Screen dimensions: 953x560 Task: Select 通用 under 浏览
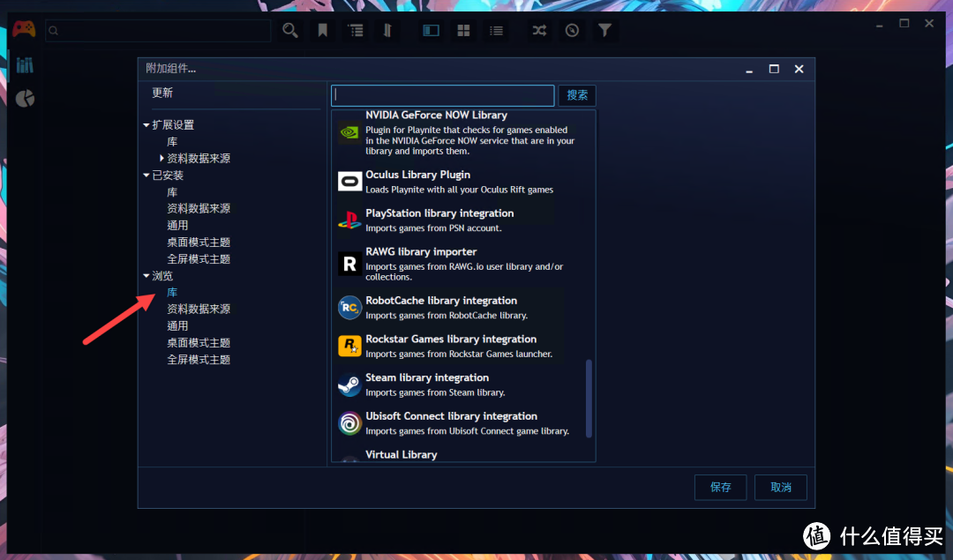(177, 325)
